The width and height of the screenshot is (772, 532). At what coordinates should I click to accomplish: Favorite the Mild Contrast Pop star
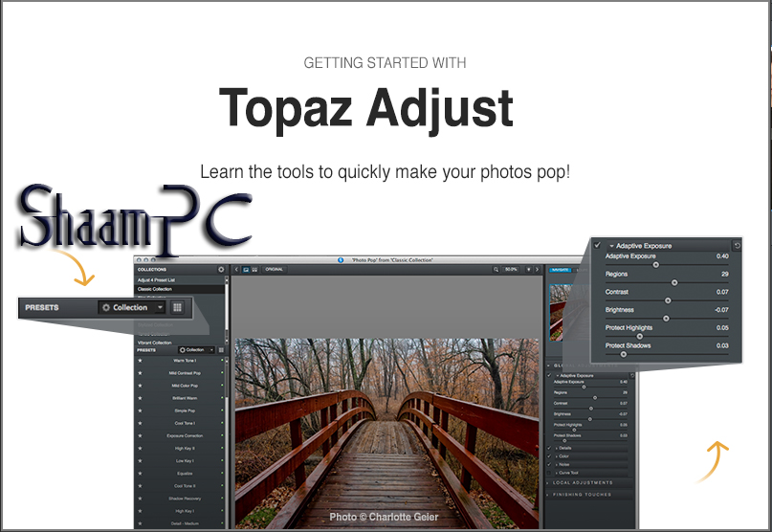click(140, 373)
